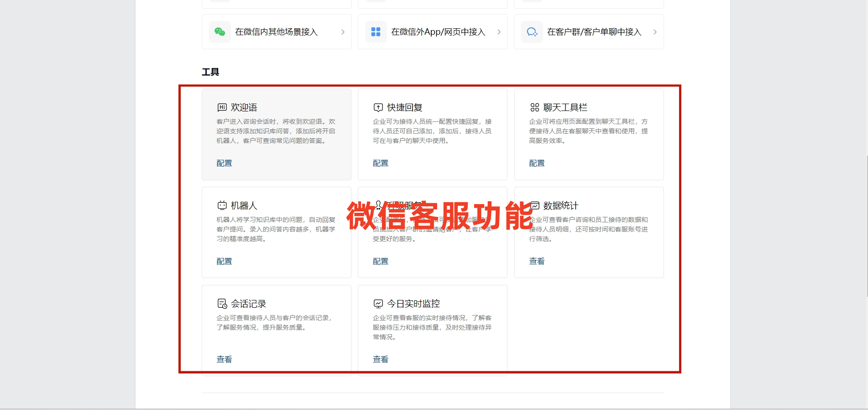Select the 在客户群/客户单聊中接入 label
Screen dimensions: 868x410
tap(594, 32)
